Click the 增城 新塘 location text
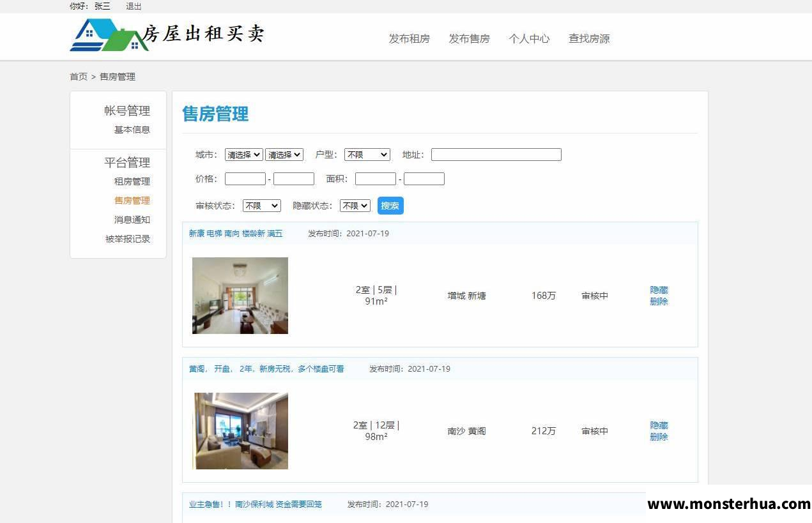This screenshot has width=812, height=523. 466,296
